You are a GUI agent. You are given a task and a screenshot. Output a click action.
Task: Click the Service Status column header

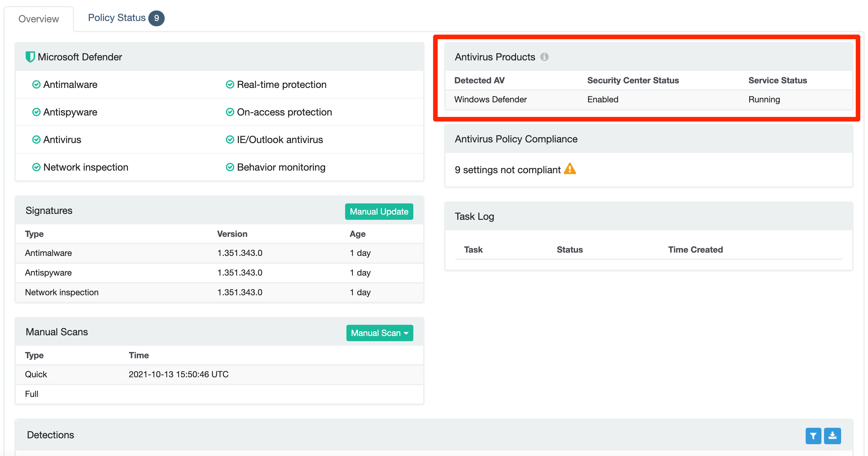777,81
